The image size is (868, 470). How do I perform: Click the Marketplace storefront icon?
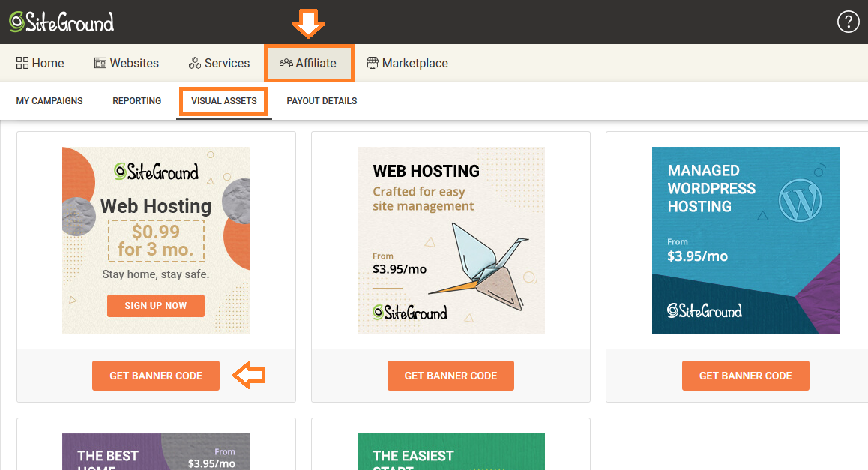(373, 63)
